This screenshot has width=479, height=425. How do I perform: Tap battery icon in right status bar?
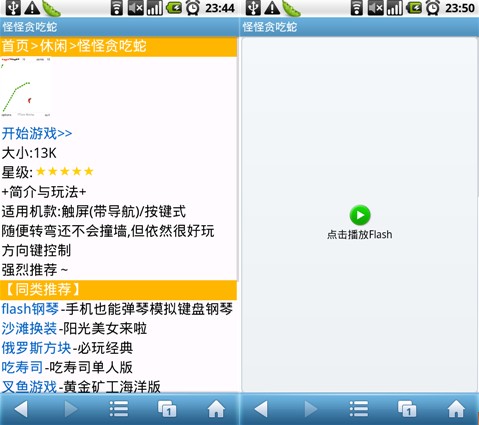tap(413, 8)
